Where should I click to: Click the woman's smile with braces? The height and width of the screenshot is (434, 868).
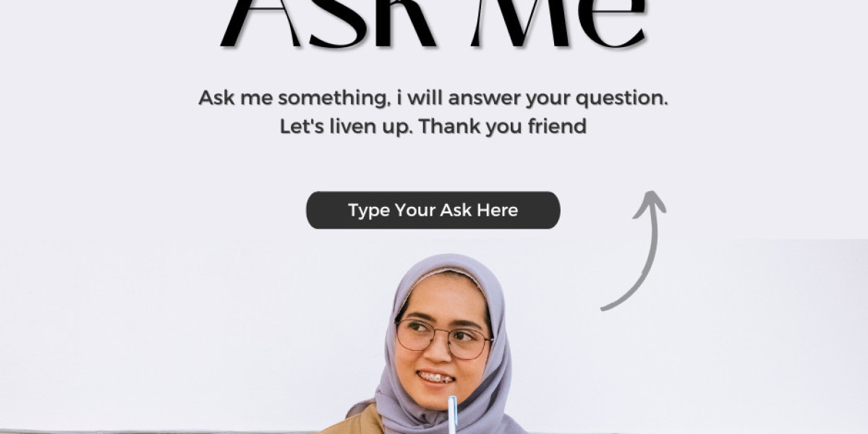436,378
